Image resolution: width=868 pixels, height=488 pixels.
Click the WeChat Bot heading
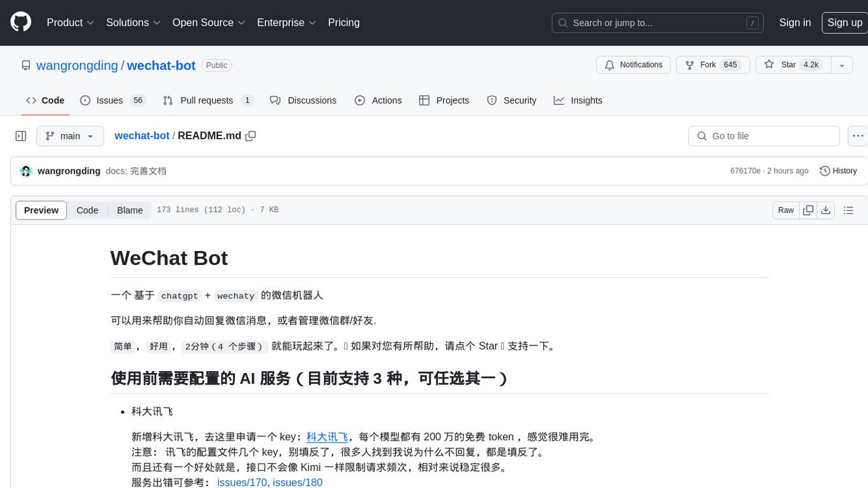[169, 258]
